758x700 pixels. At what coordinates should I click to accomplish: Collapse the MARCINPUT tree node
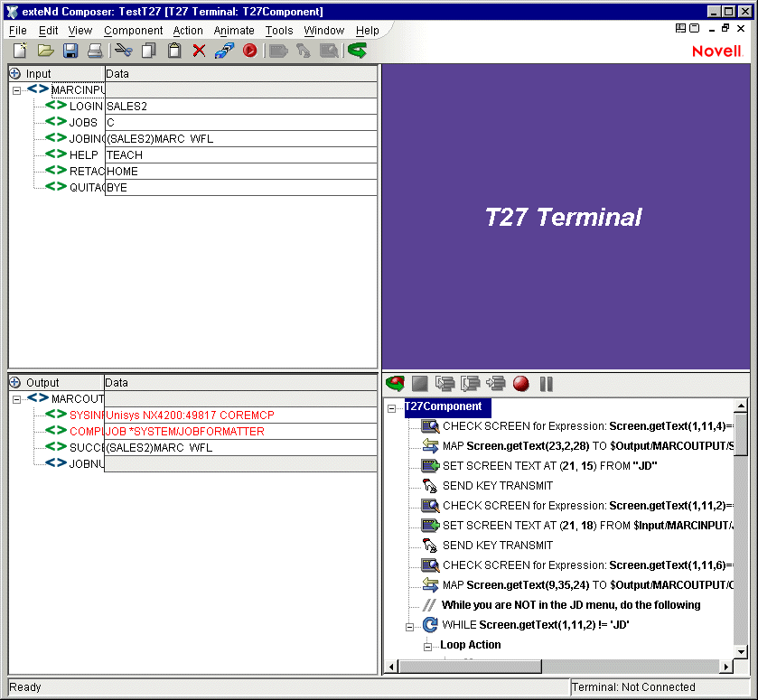pos(16,90)
